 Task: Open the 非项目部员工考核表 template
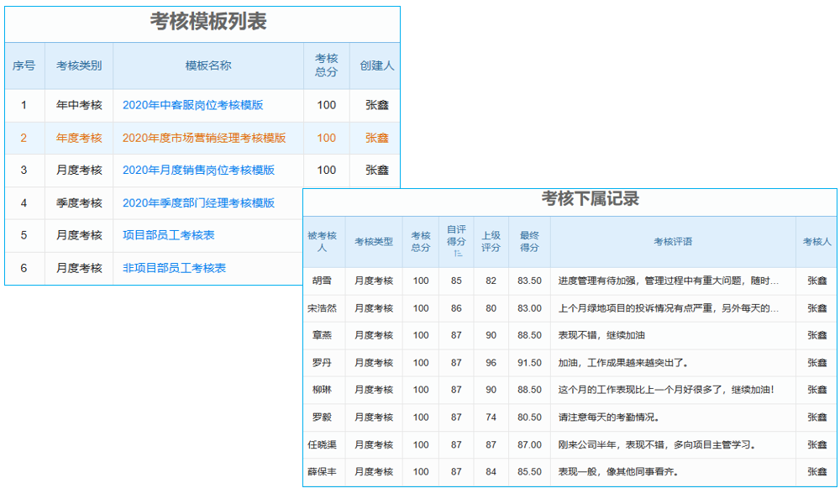point(175,268)
